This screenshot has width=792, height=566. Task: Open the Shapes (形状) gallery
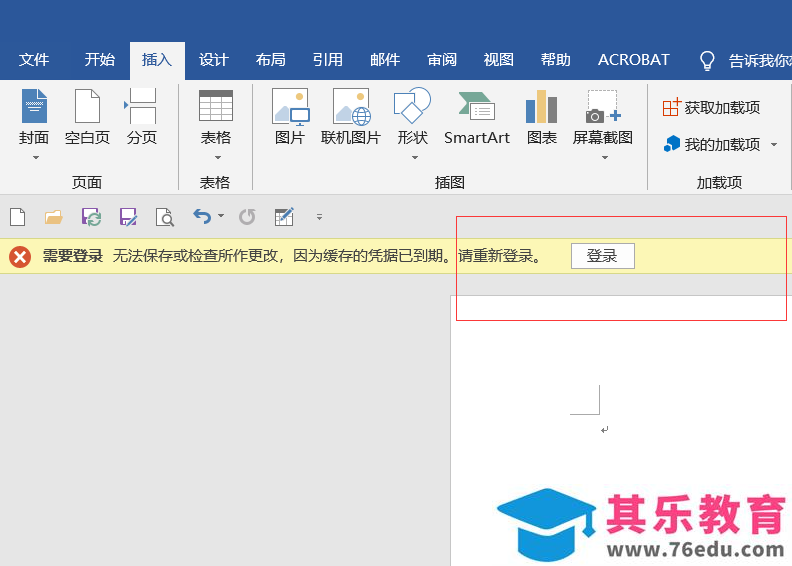click(412, 117)
